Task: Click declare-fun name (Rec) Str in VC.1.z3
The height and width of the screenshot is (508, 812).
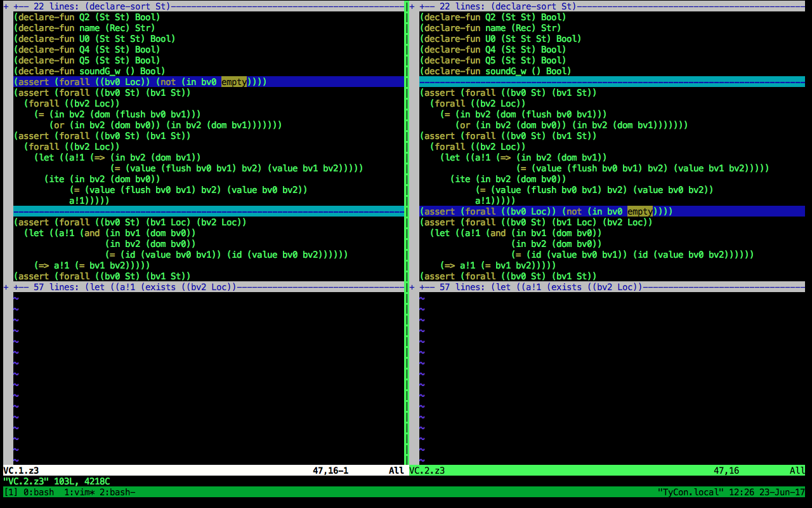Action: 84,28
